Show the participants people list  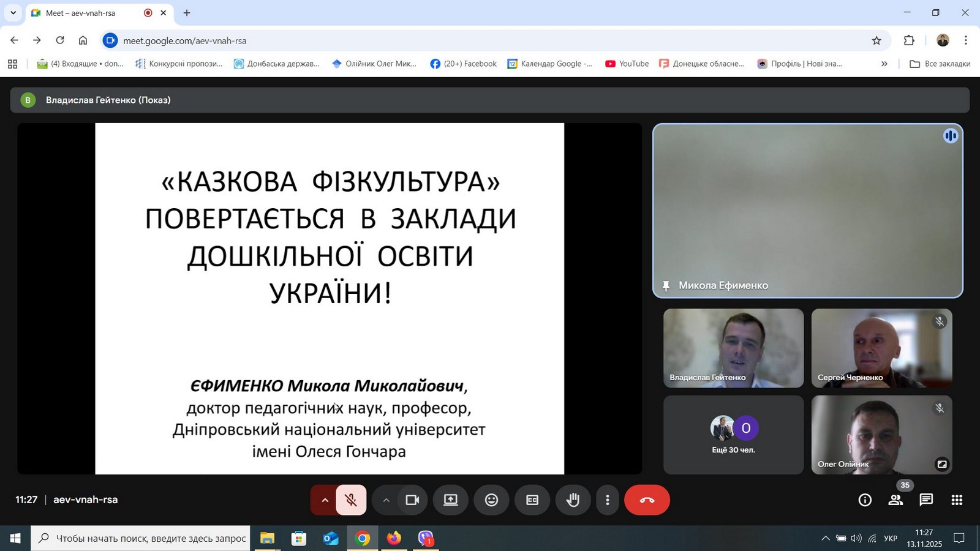[895, 500]
